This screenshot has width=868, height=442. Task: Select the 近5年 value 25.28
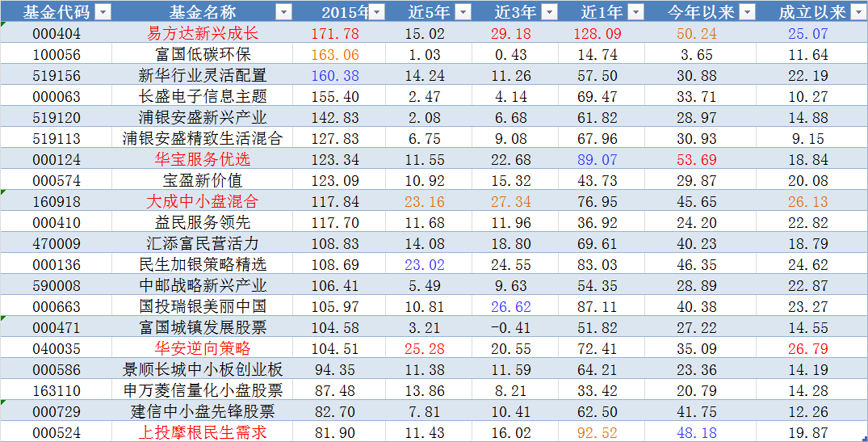[425, 350]
